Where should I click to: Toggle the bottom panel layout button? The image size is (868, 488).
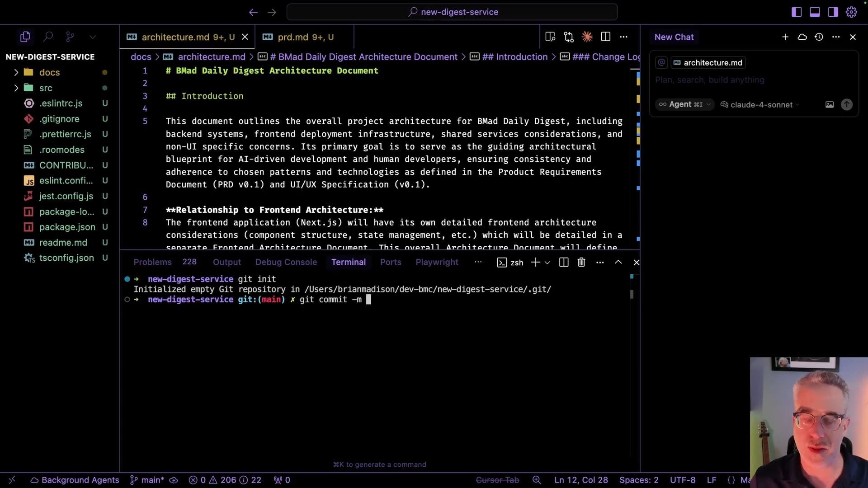pyautogui.click(x=815, y=12)
